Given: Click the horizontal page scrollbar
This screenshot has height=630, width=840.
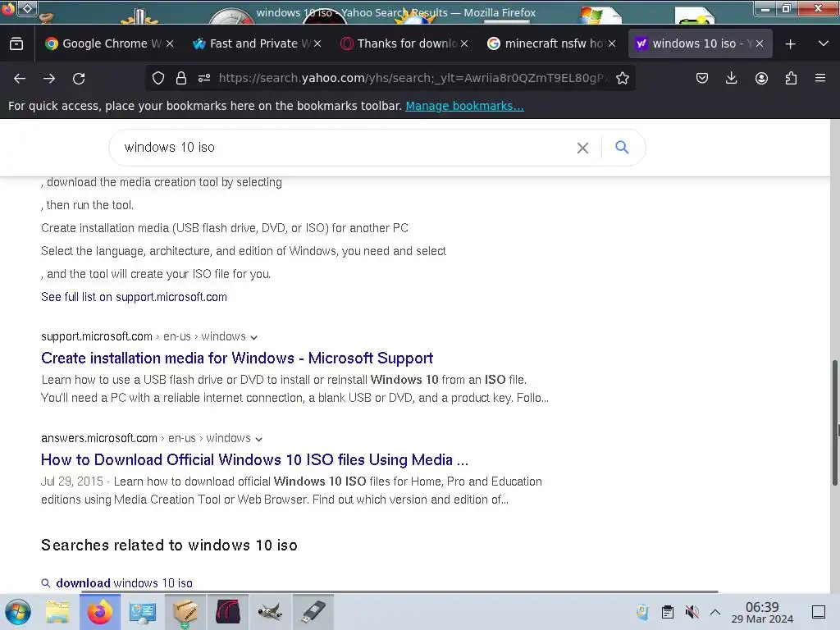Looking at the screenshot, I should 399,591.
